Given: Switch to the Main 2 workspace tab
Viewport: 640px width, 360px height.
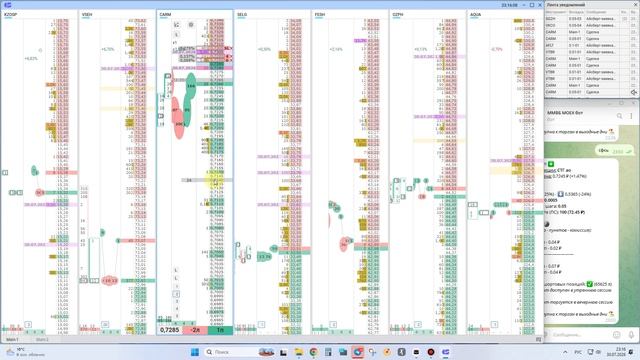Looking at the screenshot, I should click(42, 339).
